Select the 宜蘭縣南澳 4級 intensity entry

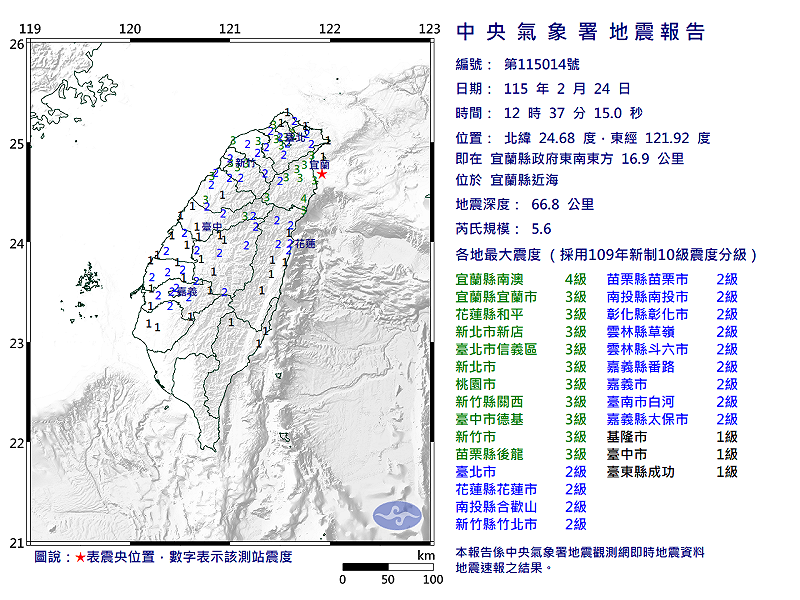[521, 280]
